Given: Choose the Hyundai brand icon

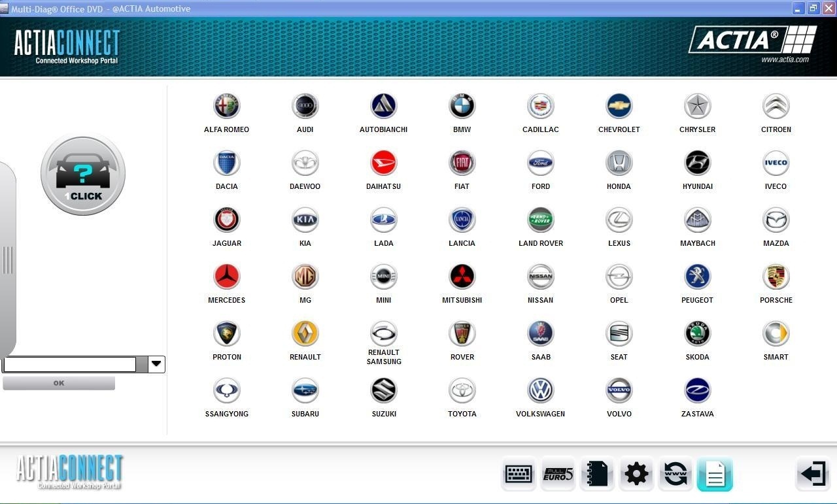Looking at the screenshot, I should pyautogui.click(x=698, y=163).
